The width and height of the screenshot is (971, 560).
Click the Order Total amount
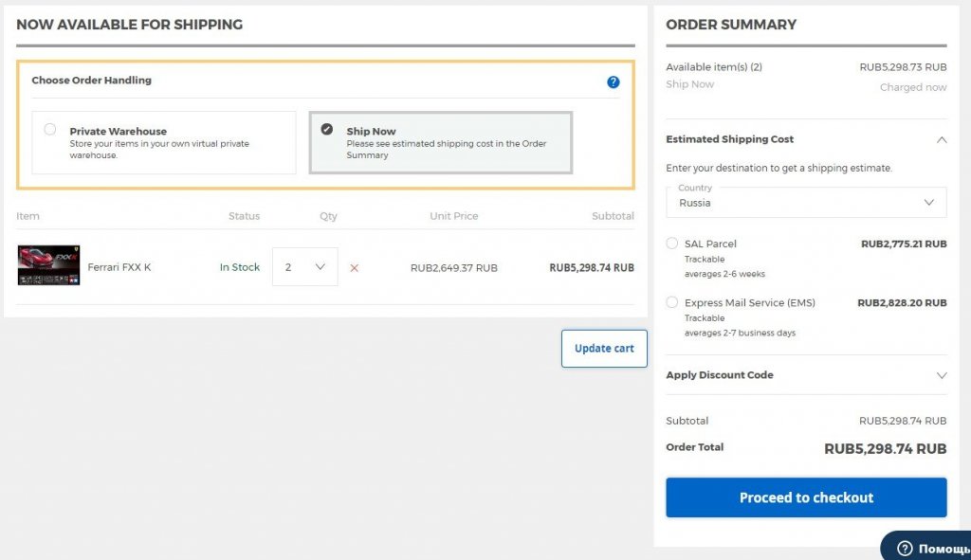pyautogui.click(x=885, y=448)
